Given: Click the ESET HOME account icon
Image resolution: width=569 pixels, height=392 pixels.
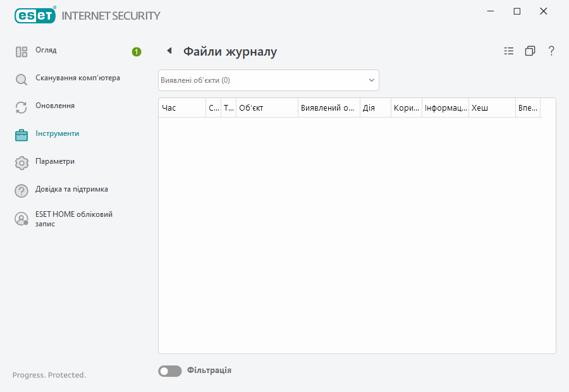Looking at the screenshot, I should click(21, 218).
